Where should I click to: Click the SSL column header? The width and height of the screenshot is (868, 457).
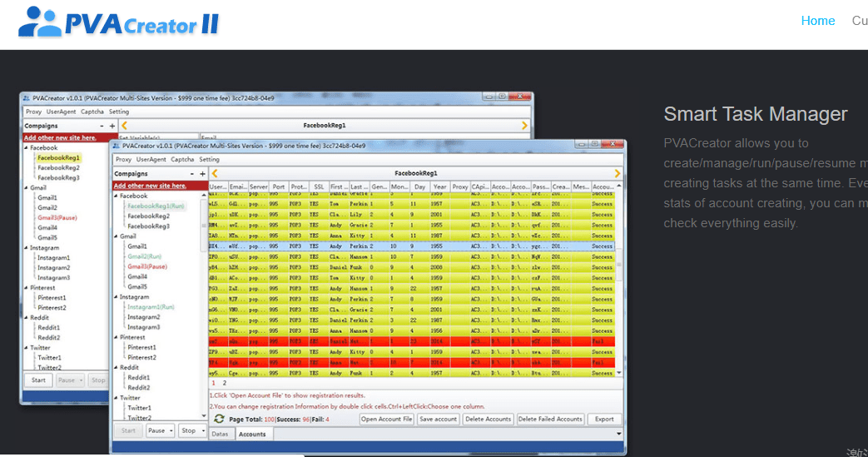[318, 187]
